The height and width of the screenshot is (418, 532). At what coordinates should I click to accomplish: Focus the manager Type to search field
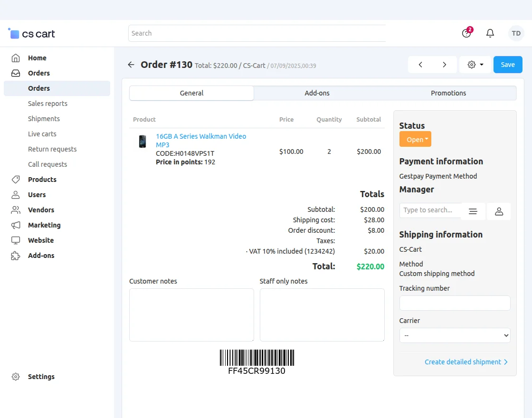coord(430,210)
